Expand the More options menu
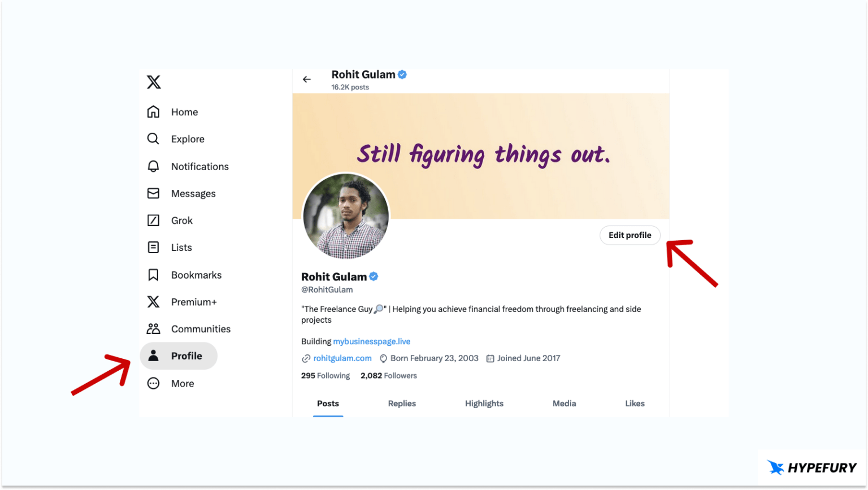The image size is (868, 490). (153, 383)
